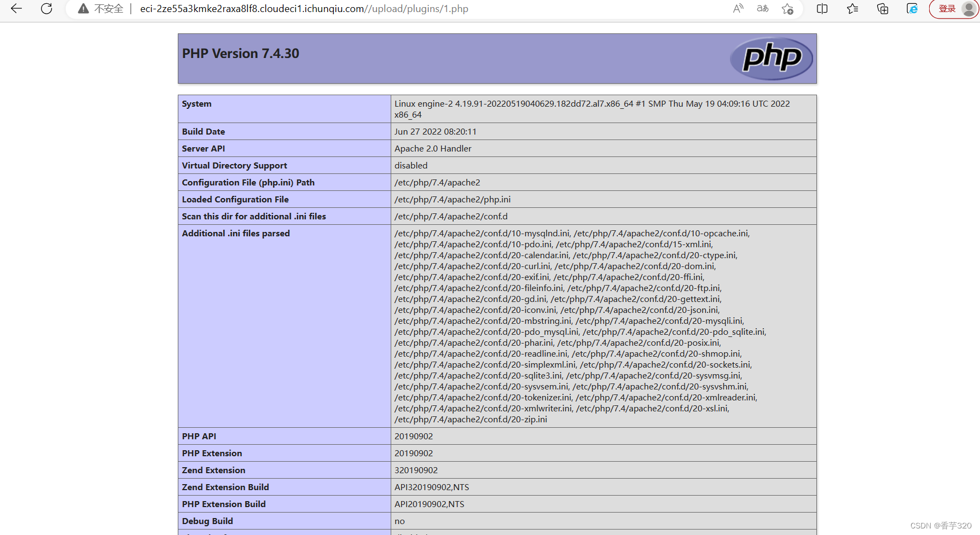The image size is (980, 535).
Task: Open the IE mode browser icon
Action: pyautogui.click(x=912, y=9)
